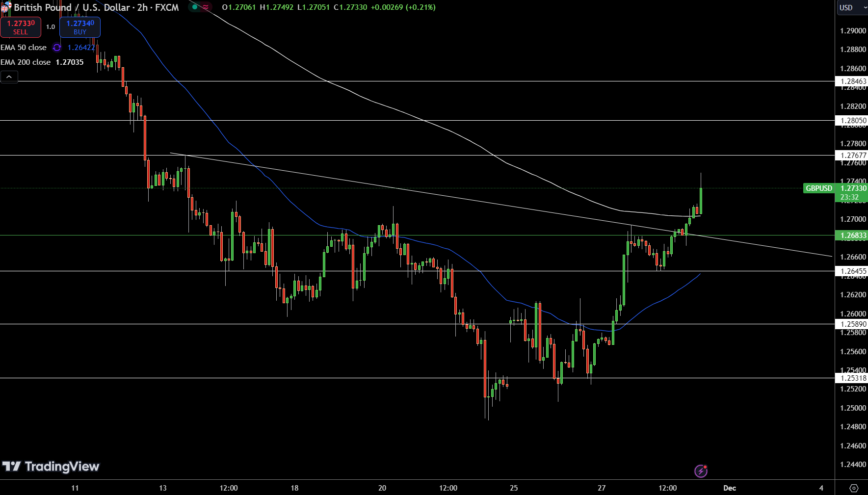The width and height of the screenshot is (868, 495).
Task: Click the EMA 200 value 1.27035
Action: [70, 62]
